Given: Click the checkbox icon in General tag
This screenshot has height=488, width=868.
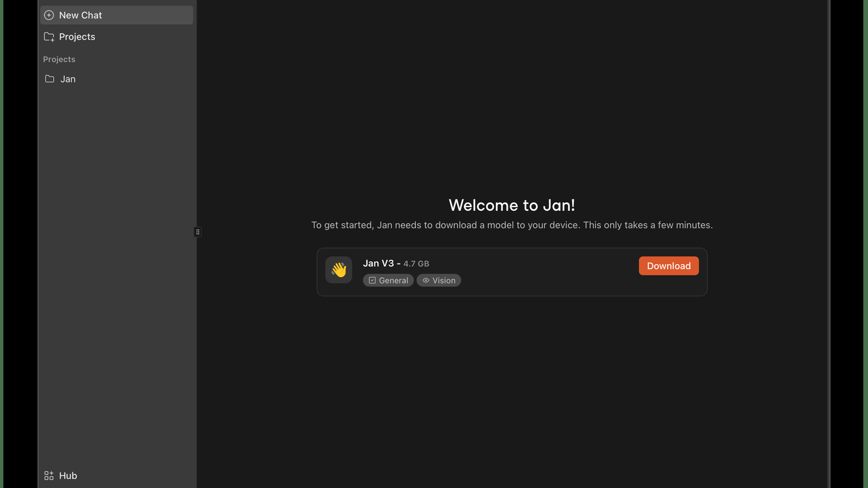Looking at the screenshot, I should (372, 280).
